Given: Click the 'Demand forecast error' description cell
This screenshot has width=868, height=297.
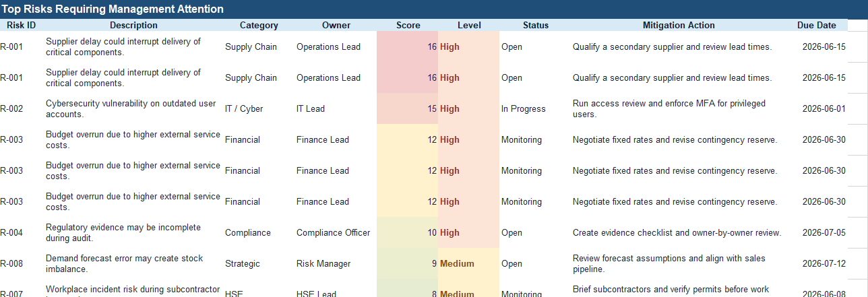Looking at the screenshot, I should pos(133,263).
